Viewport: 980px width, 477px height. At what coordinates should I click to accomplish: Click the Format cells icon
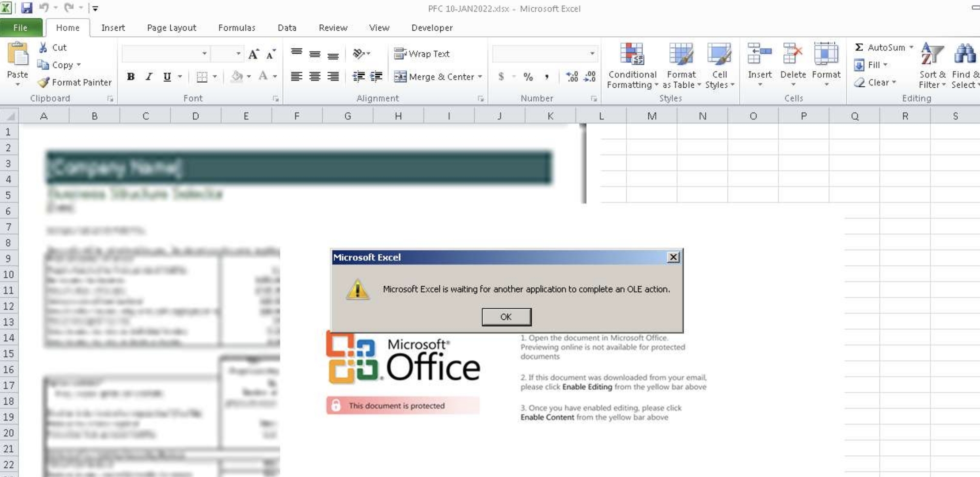826,55
